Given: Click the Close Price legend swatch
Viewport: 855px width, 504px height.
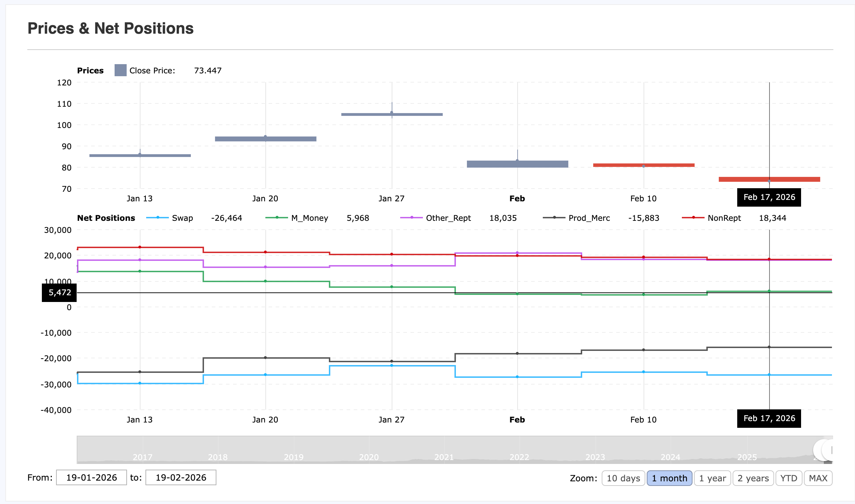Looking at the screenshot, I should point(120,70).
